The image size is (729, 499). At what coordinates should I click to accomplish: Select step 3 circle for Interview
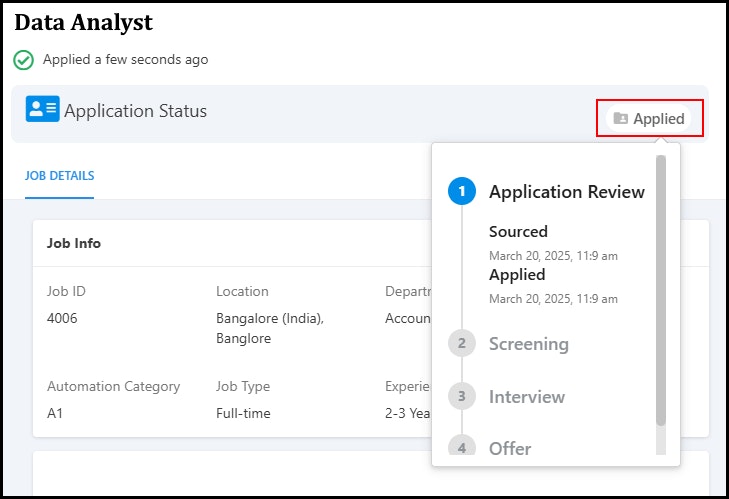(x=462, y=396)
